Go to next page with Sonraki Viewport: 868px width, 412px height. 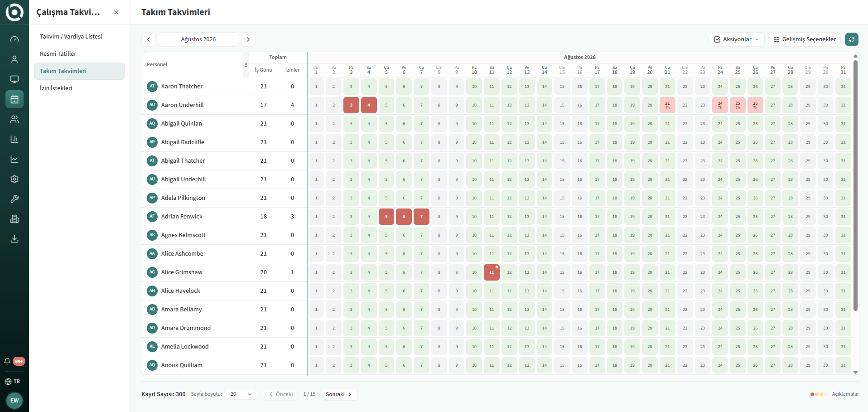[339, 394]
